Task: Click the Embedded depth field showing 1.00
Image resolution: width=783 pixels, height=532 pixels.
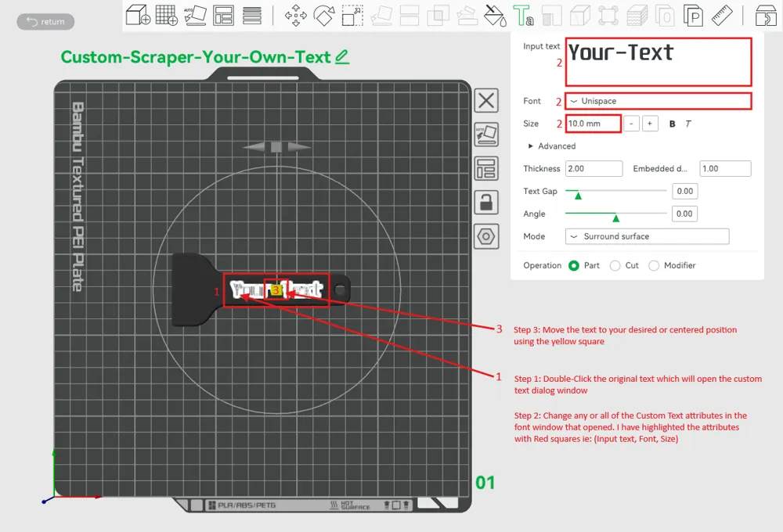Action: [725, 169]
